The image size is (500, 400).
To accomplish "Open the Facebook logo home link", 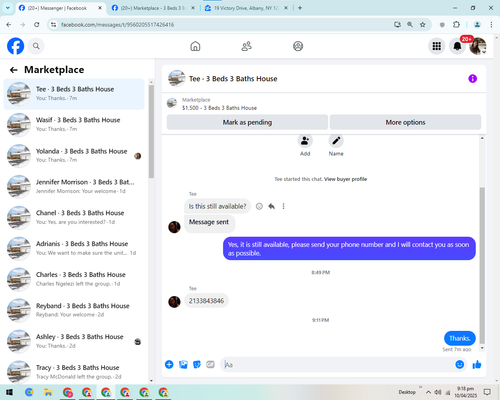I will (x=16, y=46).
